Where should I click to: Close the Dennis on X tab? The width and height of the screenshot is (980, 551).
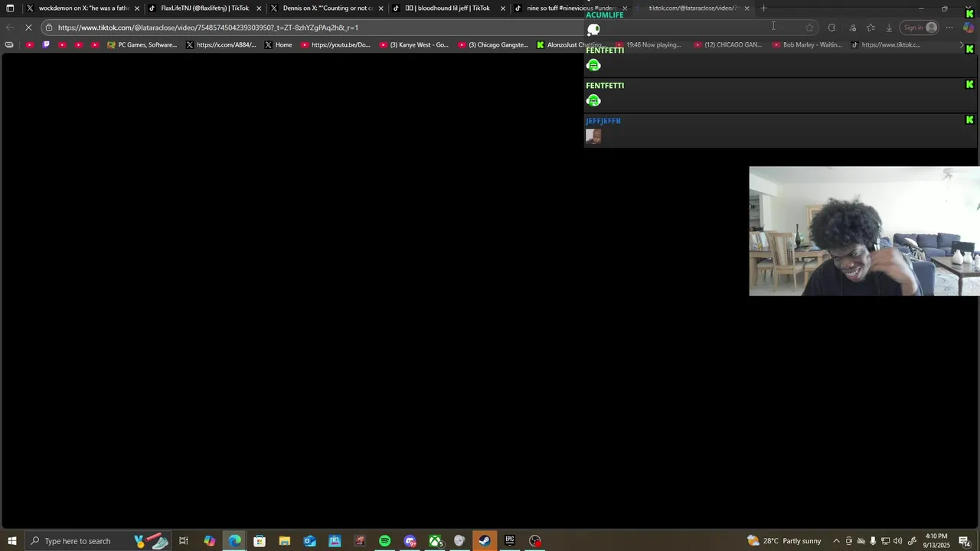point(381,8)
